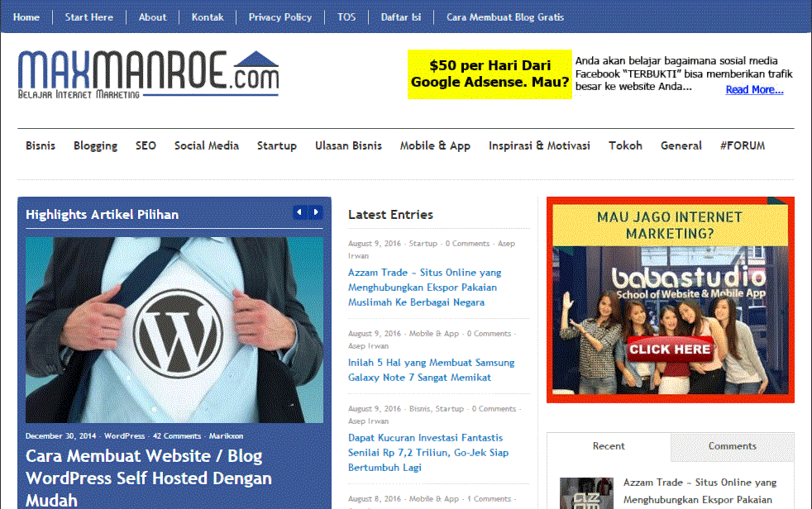
Task: Open Daftar Isi page
Action: point(401,17)
